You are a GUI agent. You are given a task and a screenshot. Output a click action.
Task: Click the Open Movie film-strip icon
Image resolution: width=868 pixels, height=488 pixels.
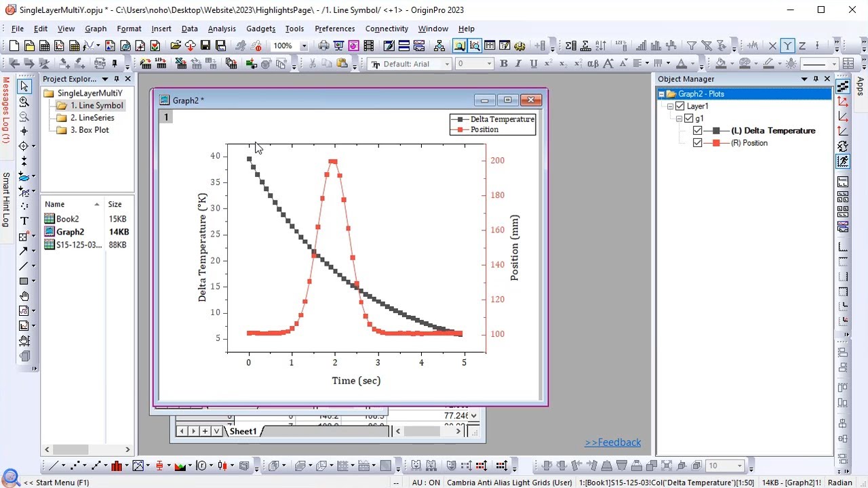(x=368, y=46)
